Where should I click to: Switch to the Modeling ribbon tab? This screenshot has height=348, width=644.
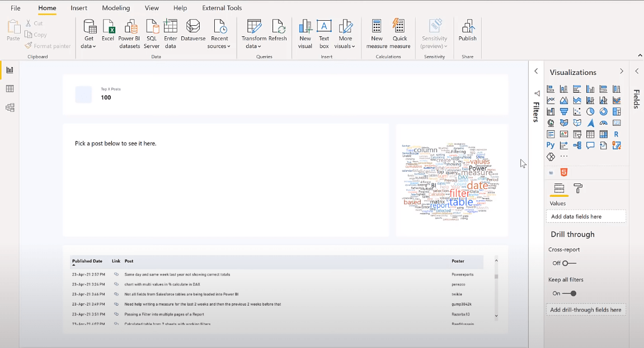pyautogui.click(x=116, y=8)
